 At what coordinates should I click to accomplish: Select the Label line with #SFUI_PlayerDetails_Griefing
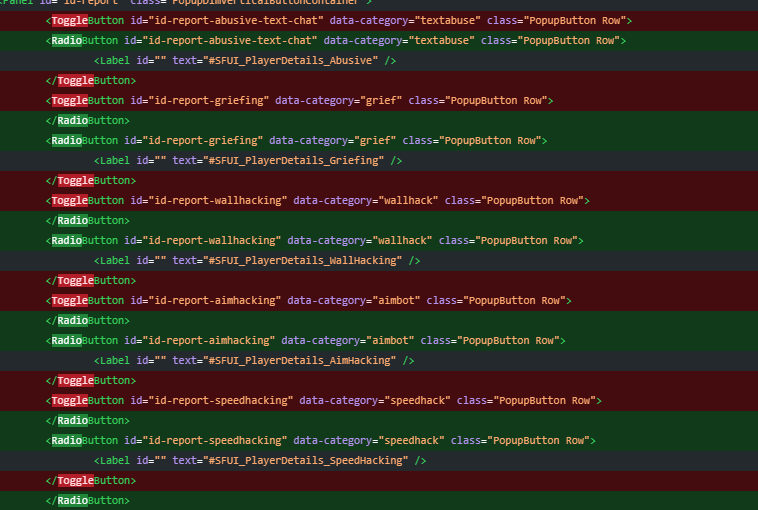point(379,160)
